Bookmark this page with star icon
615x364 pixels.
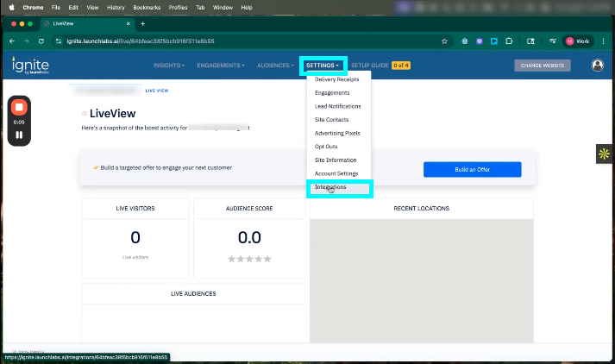click(444, 41)
